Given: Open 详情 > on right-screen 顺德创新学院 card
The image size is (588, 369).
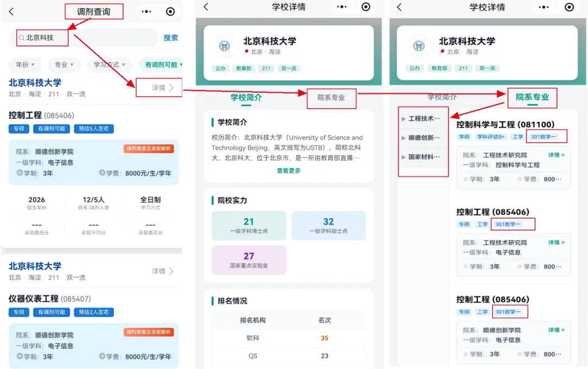Looking at the screenshot, I should 556,330.
